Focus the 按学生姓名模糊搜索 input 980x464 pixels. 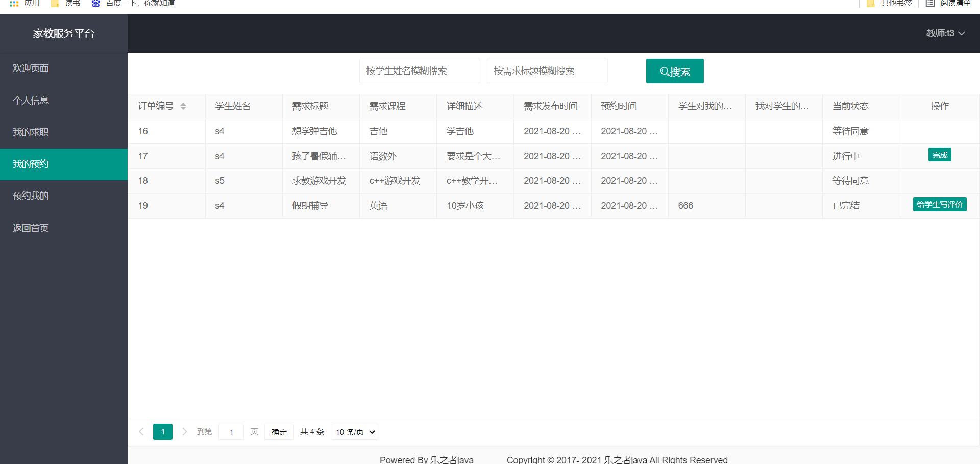420,71
